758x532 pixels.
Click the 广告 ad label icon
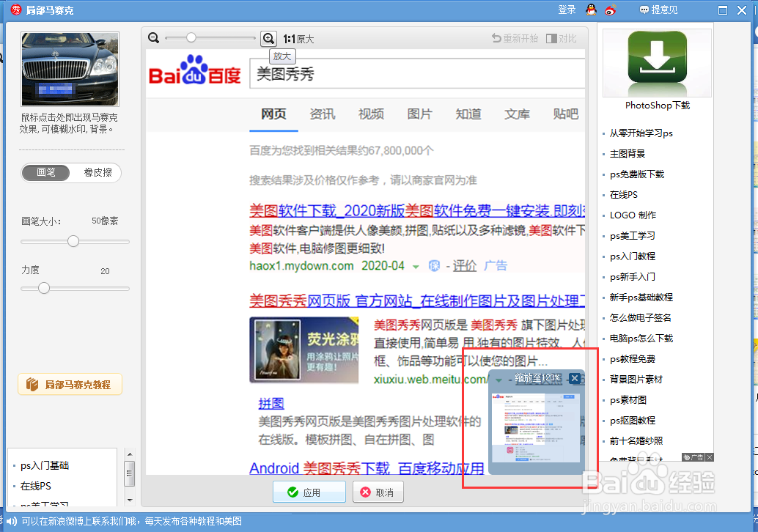coord(693,457)
